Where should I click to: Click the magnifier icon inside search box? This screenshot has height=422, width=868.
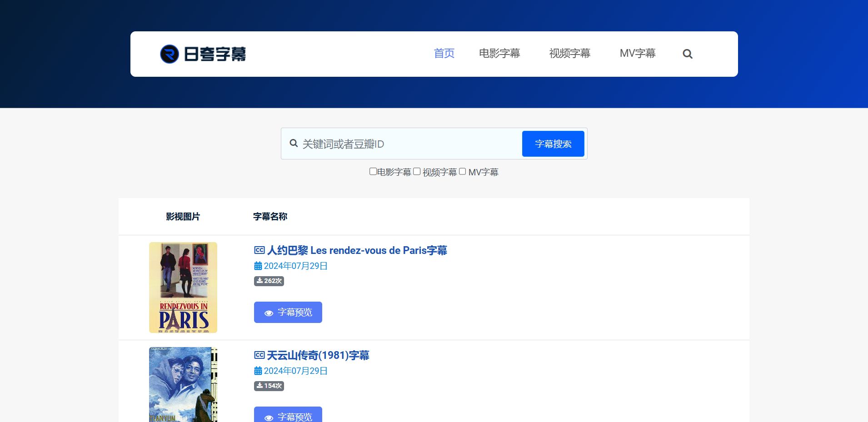coord(294,144)
